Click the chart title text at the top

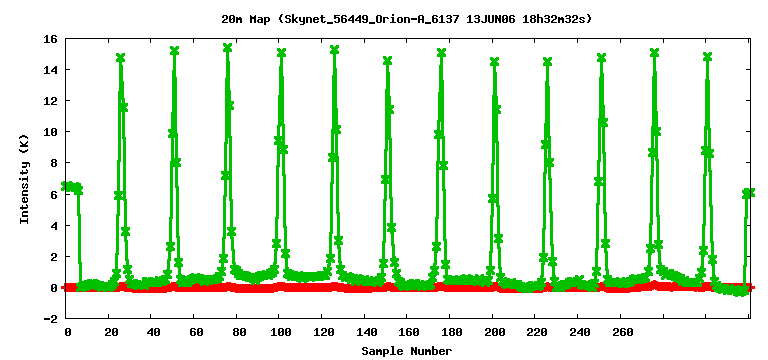[407, 20]
